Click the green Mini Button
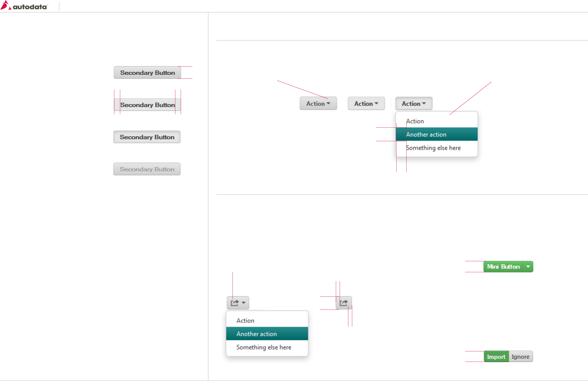Viewport: 588px width, 381px height. coord(503,267)
